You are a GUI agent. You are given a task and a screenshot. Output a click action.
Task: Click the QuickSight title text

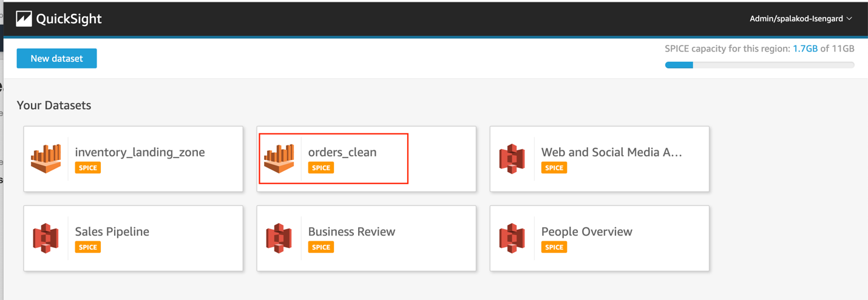pyautogui.click(x=69, y=19)
